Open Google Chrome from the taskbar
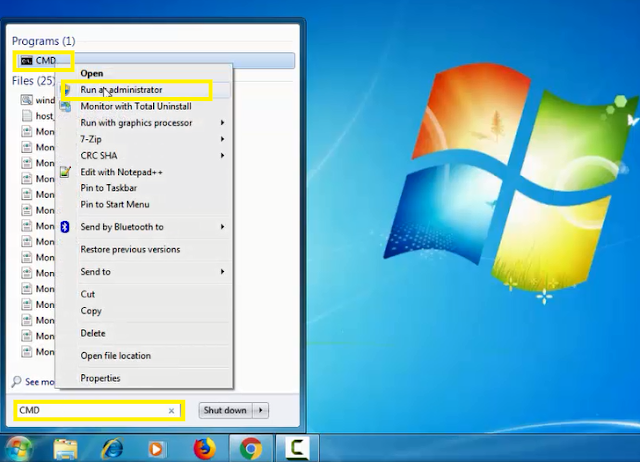The width and height of the screenshot is (640, 462). click(251, 448)
